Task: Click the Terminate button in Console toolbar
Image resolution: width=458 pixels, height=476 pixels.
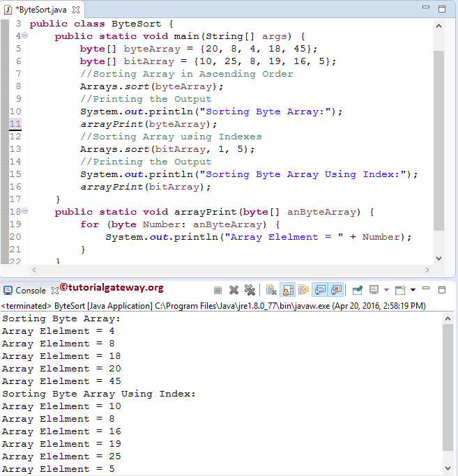Action: (217, 291)
